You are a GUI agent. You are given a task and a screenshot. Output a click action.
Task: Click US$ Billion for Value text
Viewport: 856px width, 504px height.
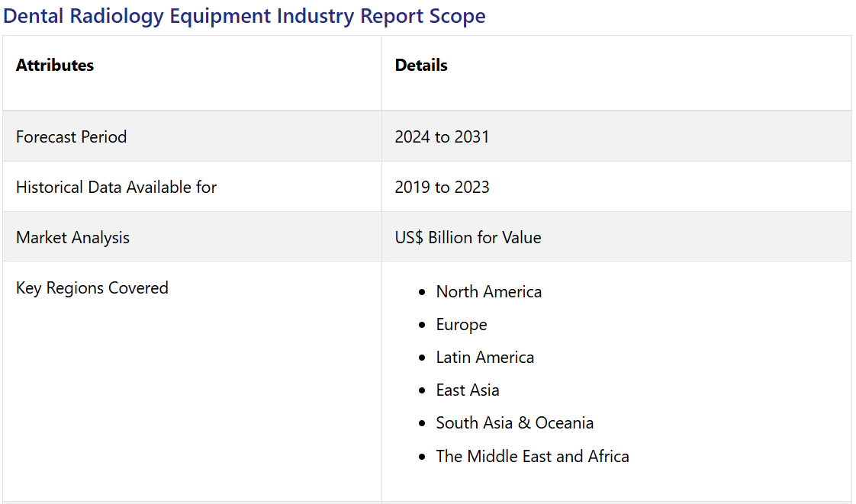pos(468,238)
